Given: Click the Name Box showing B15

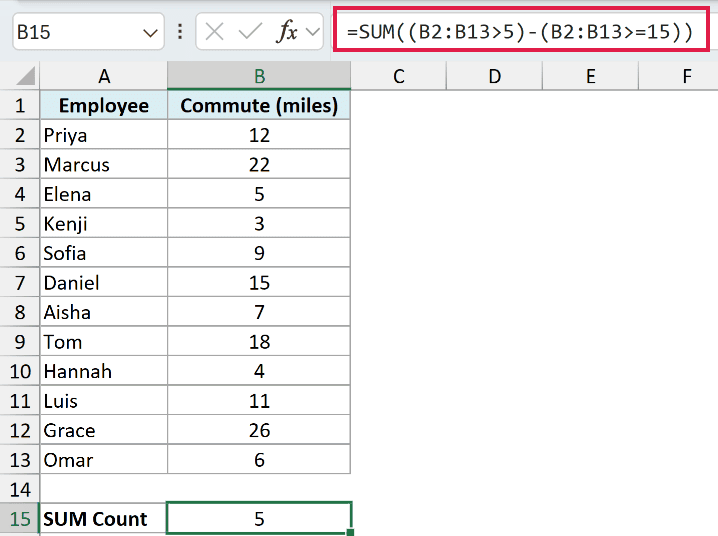Looking at the screenshot, I should tap(88, 32).
